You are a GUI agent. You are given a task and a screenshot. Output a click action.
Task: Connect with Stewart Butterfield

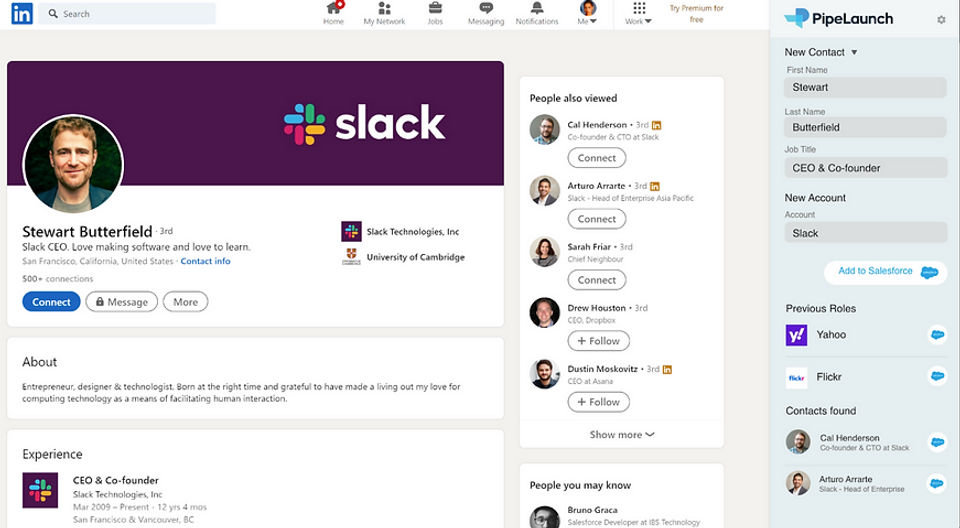tap(51, 302)
